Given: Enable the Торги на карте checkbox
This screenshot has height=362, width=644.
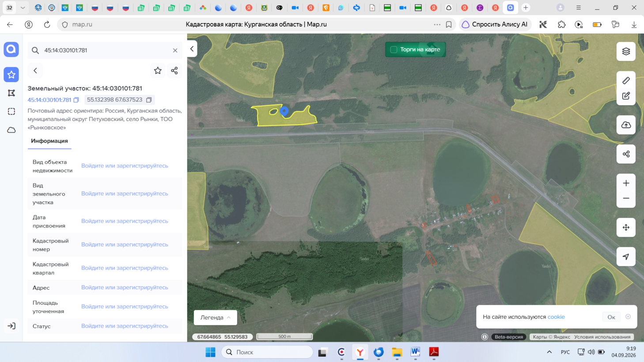Looking at the screenshot, I should (x=394, y=49).
